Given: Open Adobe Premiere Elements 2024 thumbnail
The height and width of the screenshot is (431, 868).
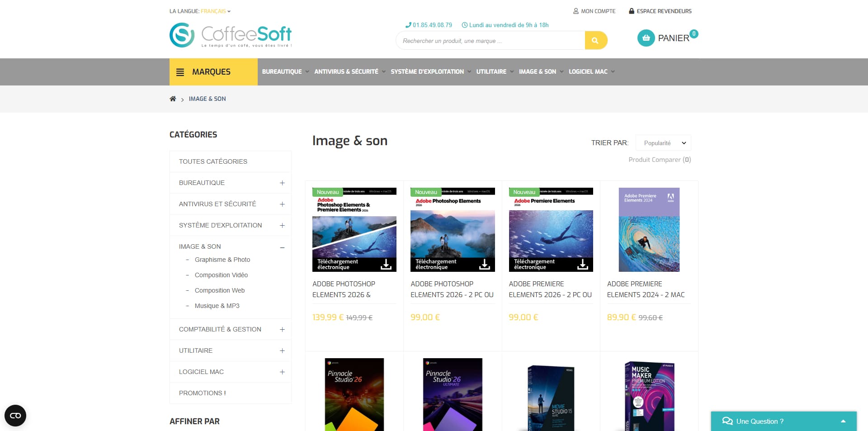Looking at the screenshot, I should tap(649, 230).
